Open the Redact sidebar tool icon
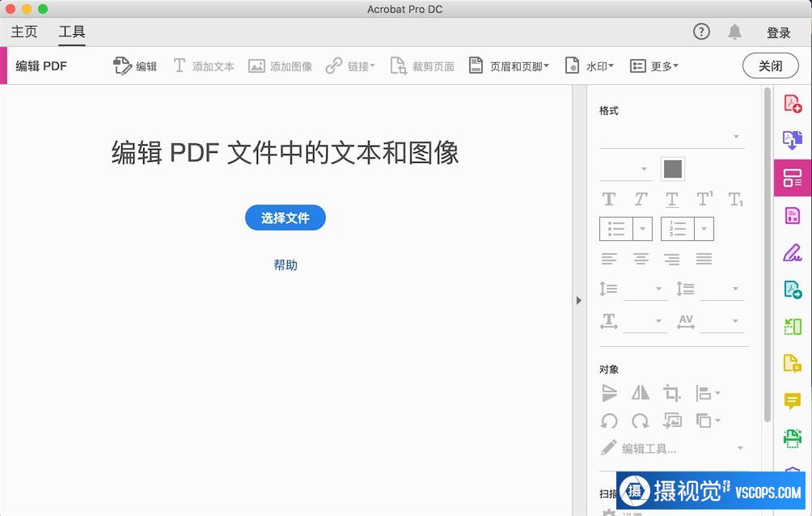Image resolution: width=812 pixels, height=516 pixels. pyautogui.click(x=793, y=215)
